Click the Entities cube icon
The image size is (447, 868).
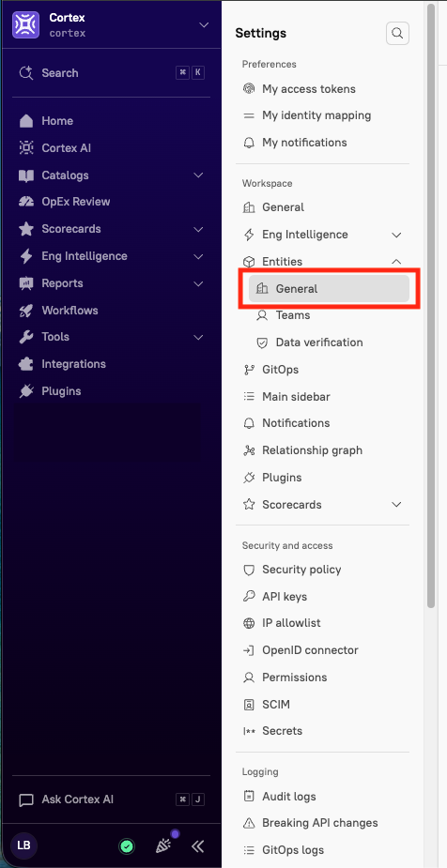click(x=249, y=261)
